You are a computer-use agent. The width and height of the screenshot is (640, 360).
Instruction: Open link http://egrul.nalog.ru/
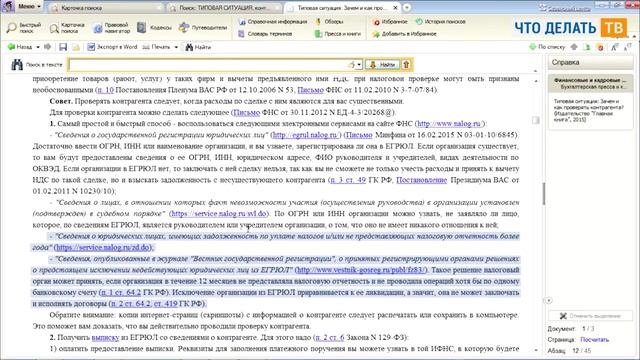coord(305,135)
